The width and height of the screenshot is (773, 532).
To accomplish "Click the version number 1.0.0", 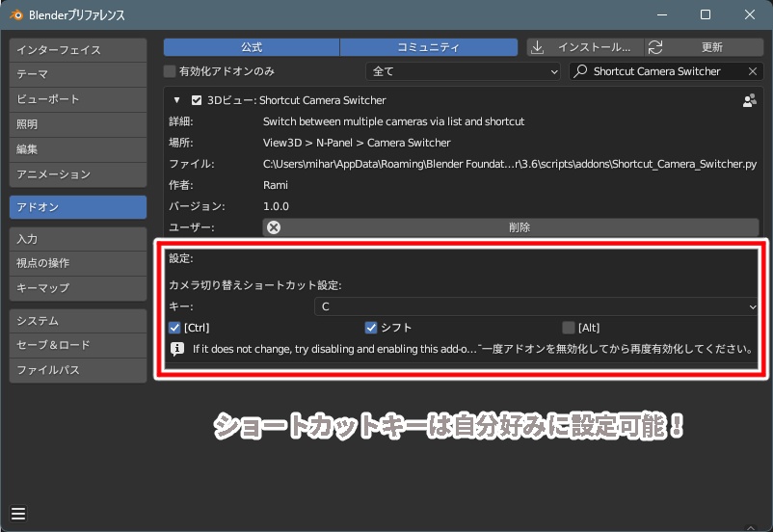I will 276,206.
